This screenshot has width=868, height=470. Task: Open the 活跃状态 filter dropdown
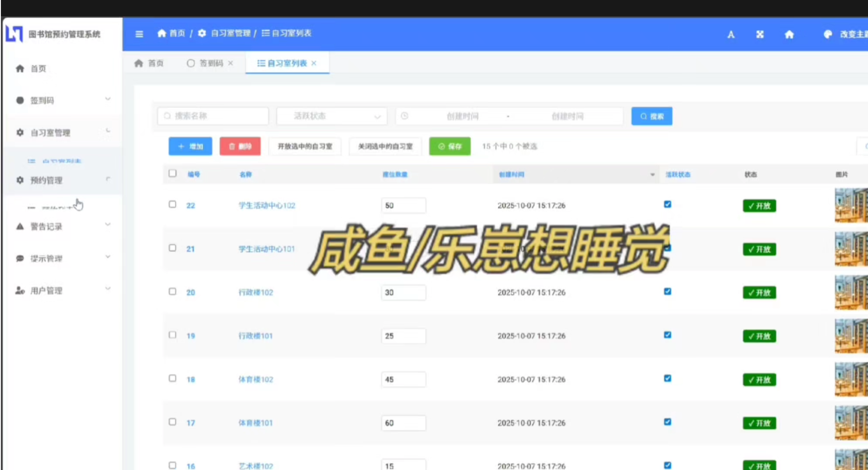pos(331,116)
